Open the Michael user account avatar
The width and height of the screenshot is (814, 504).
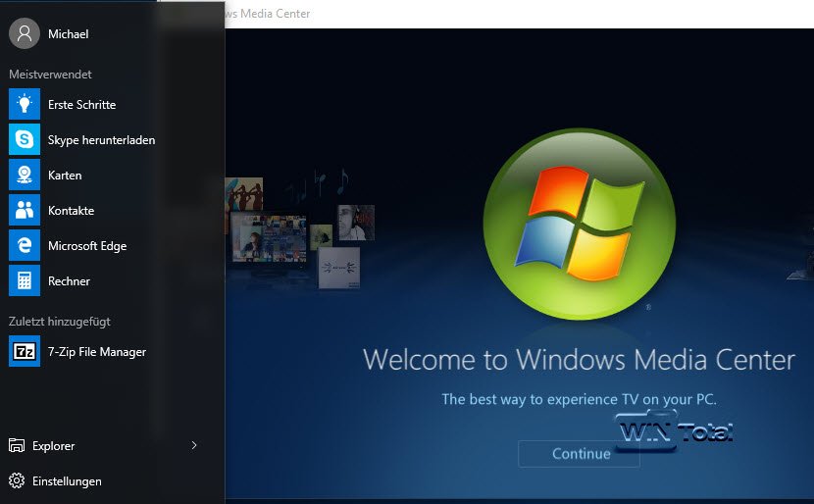24,33
